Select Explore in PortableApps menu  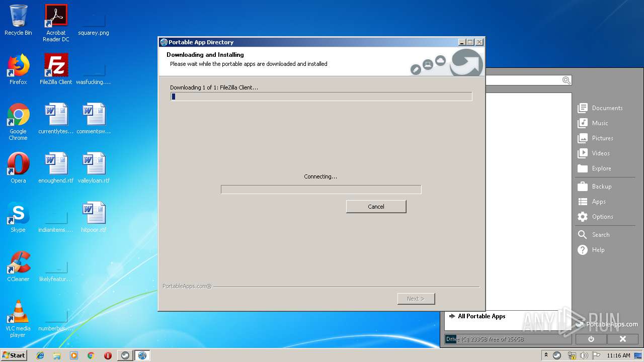pos(595,168)
